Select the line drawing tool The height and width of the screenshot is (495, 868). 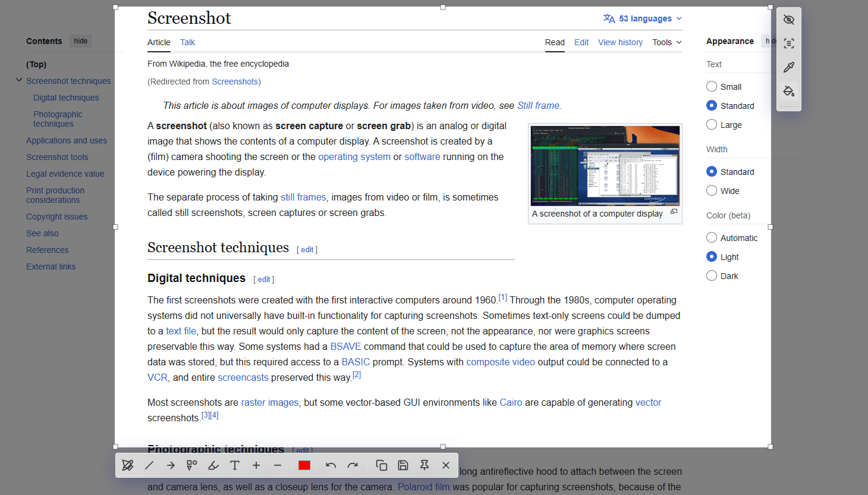149,465
